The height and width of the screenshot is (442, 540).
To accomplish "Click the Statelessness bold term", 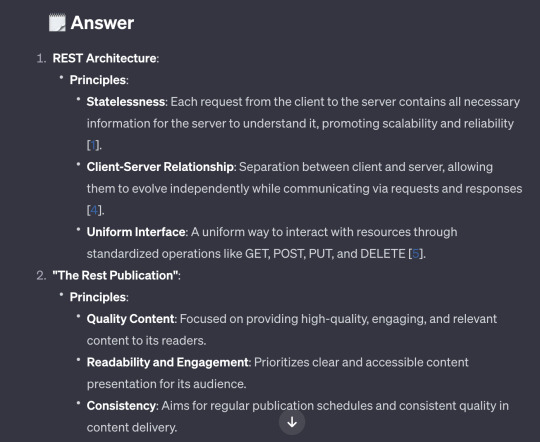I will (126, 102).
